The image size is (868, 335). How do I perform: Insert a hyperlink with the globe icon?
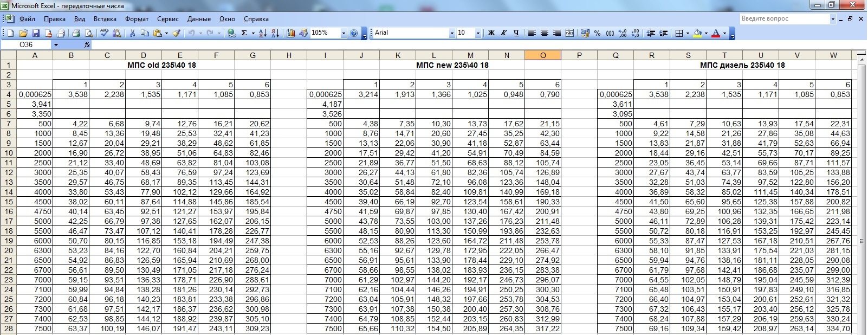pos(231,33)
